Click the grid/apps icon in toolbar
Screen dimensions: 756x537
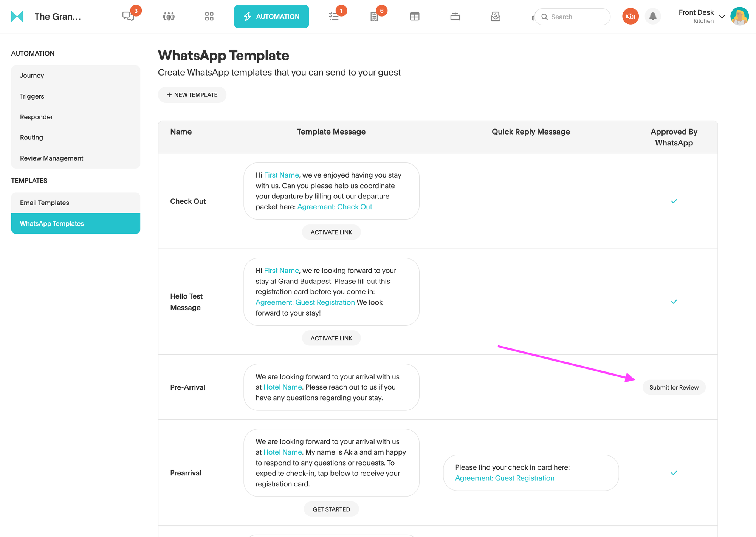pyautogui.click(x=209, y=16)
